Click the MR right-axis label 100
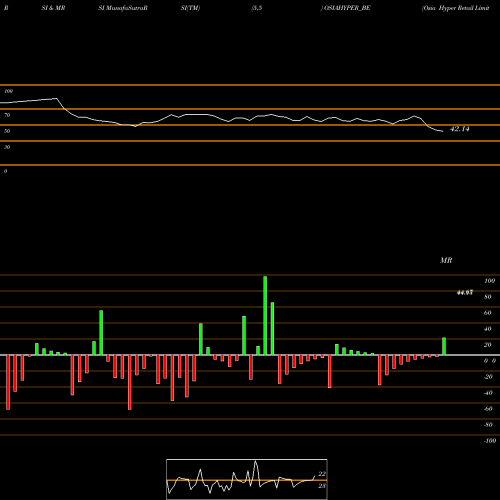 point(490,281)
